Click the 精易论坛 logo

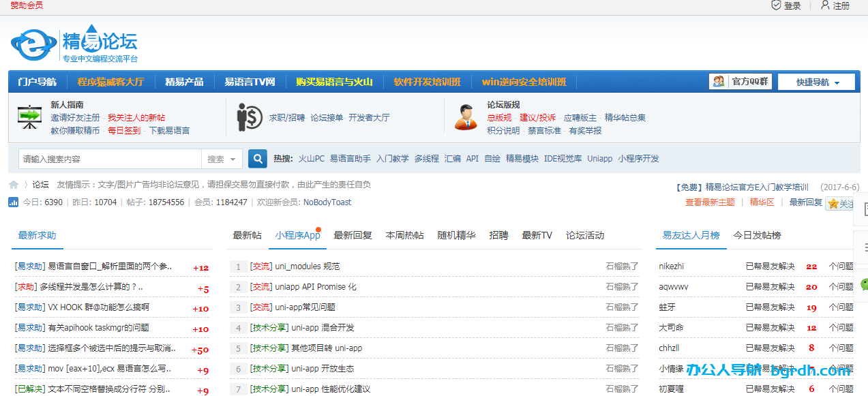74,45
